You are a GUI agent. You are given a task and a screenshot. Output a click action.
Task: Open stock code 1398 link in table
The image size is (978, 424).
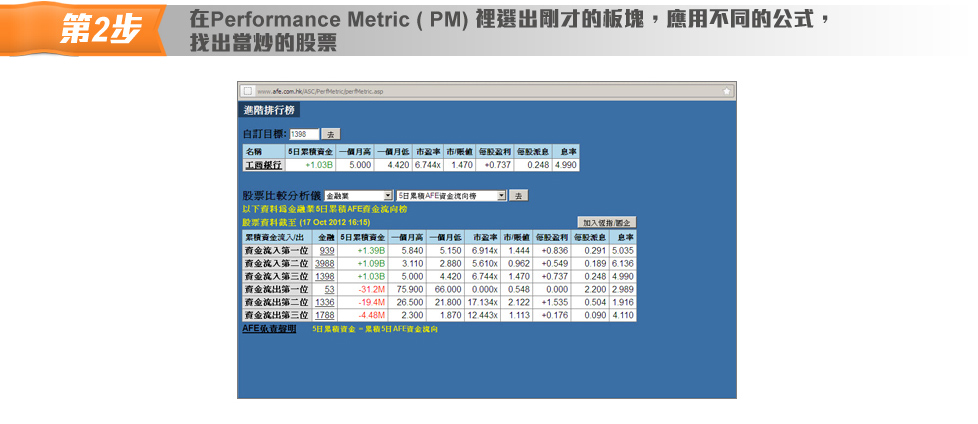click(325, 276)
